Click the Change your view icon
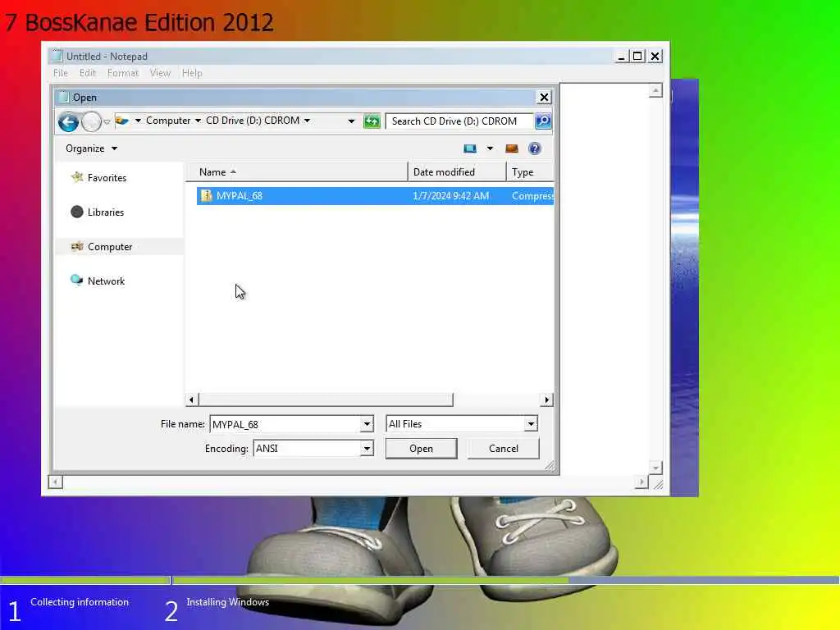The image size is (840, 630). (x=470, y=148)
